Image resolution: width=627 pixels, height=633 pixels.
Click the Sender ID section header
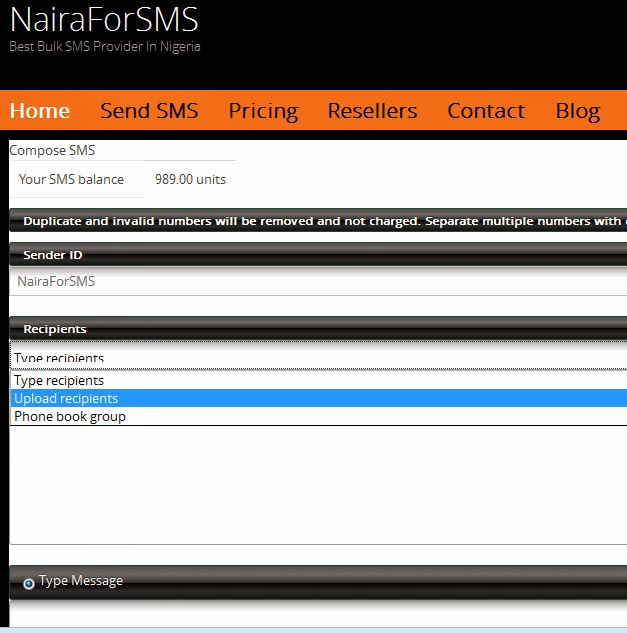tap(318, 255)
